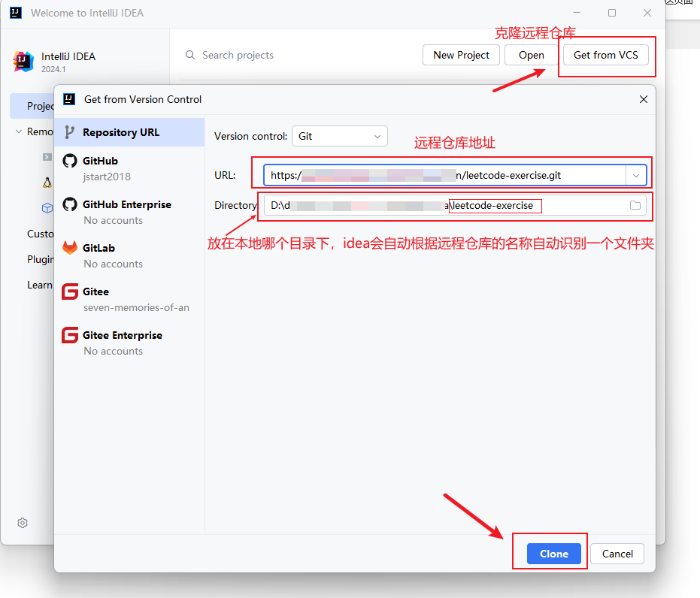This screenshot has height=598, width=700.
Task: Create a New Project
Action: tap(461, 55)
